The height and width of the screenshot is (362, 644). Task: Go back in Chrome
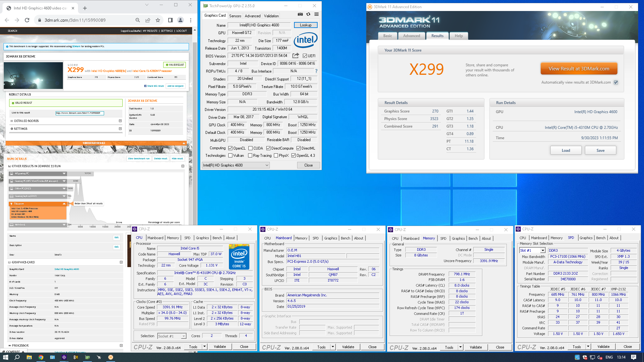pos(7,20)
